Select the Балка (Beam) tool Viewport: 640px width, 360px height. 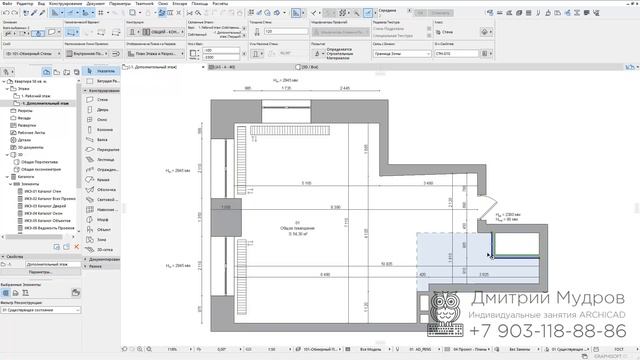tap(101, 140)
